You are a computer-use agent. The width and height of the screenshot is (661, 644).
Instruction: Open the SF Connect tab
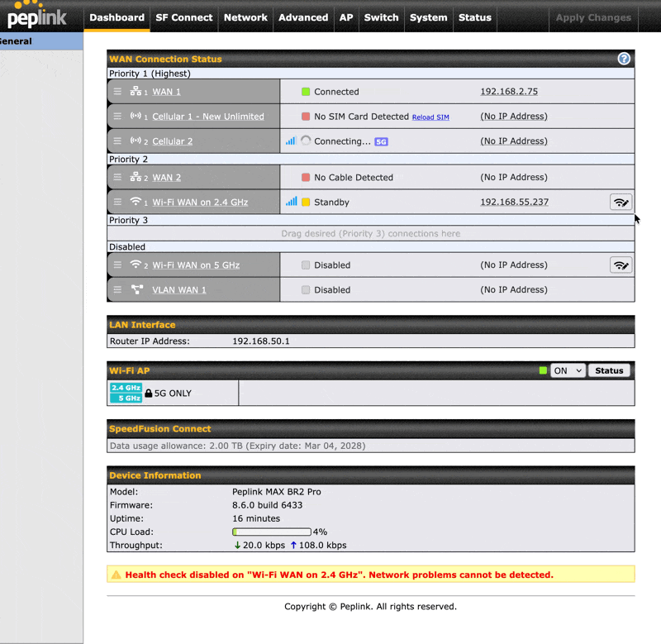[x=183, y=17]
